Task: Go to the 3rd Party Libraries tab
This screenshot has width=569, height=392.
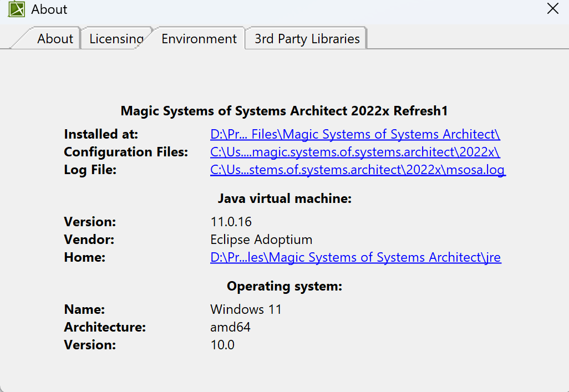Action: pyautogui.click(x=307, y=39)
